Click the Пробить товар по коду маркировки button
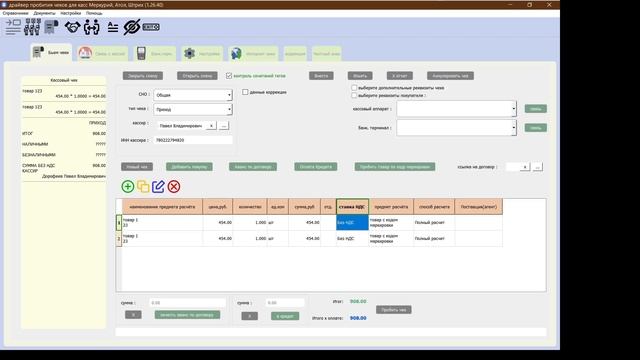Screen dimensions: 640x360 [395, 167]
